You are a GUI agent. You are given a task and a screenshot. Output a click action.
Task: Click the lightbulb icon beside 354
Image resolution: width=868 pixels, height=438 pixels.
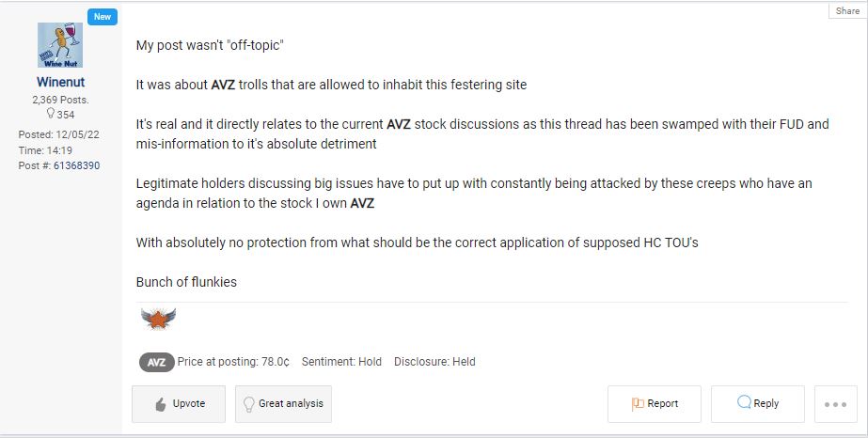point(51,115)
